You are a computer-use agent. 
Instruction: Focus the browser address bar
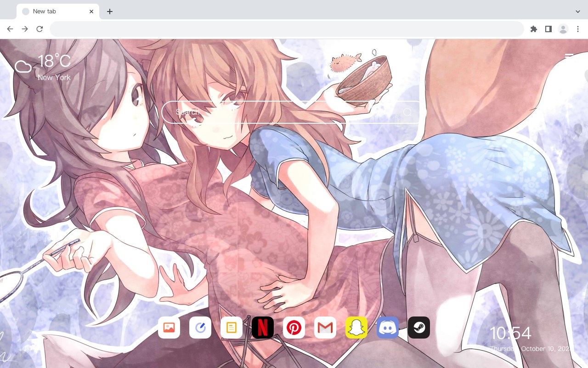(x=287, y=29)
